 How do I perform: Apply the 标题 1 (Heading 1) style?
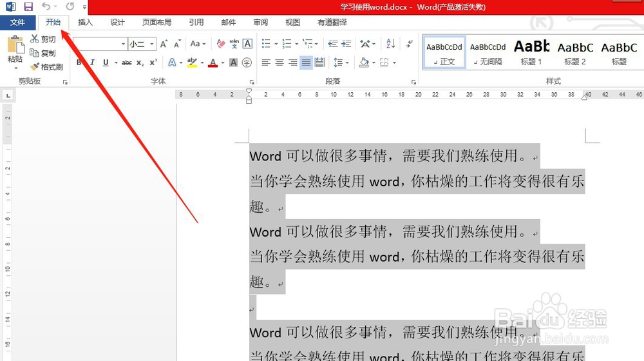click(x=531, y=53)
